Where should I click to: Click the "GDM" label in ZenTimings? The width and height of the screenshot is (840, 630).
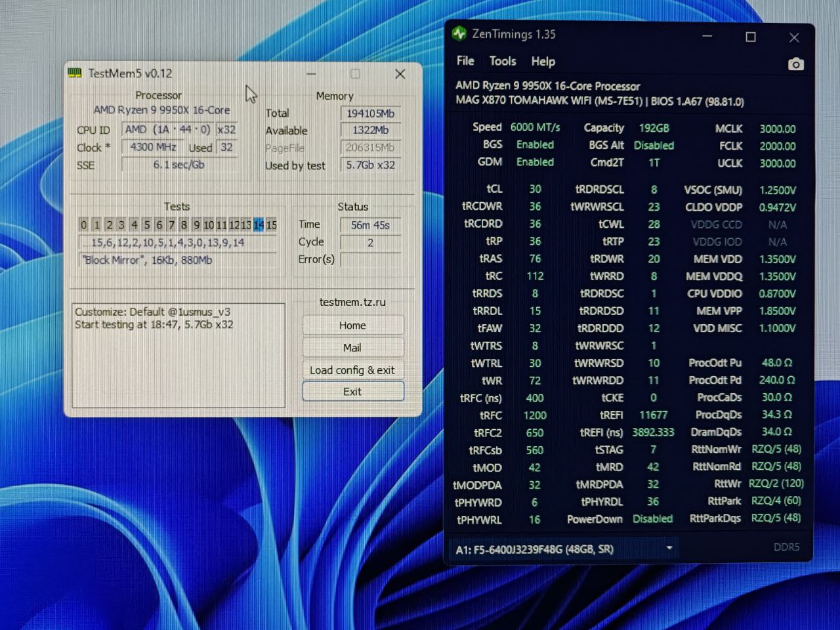click(490, 162)
